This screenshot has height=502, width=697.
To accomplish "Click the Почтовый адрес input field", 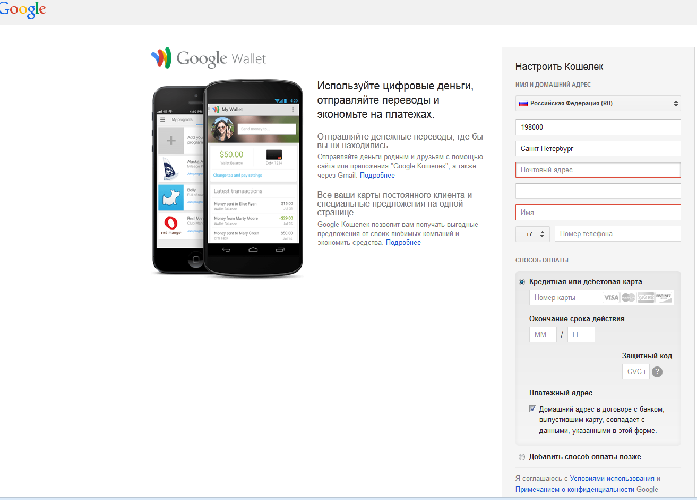I will tap(598, 170).
